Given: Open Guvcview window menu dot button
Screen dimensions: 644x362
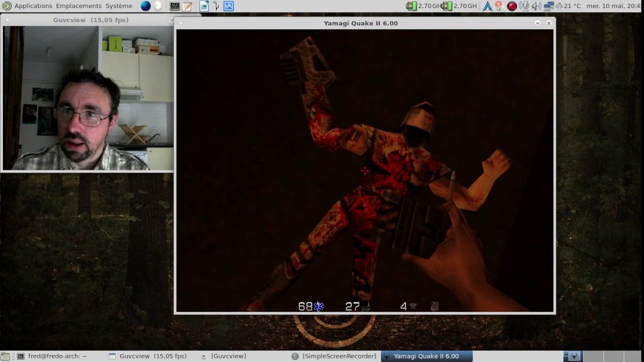Looking at the screenshot, I should (8, 20).
